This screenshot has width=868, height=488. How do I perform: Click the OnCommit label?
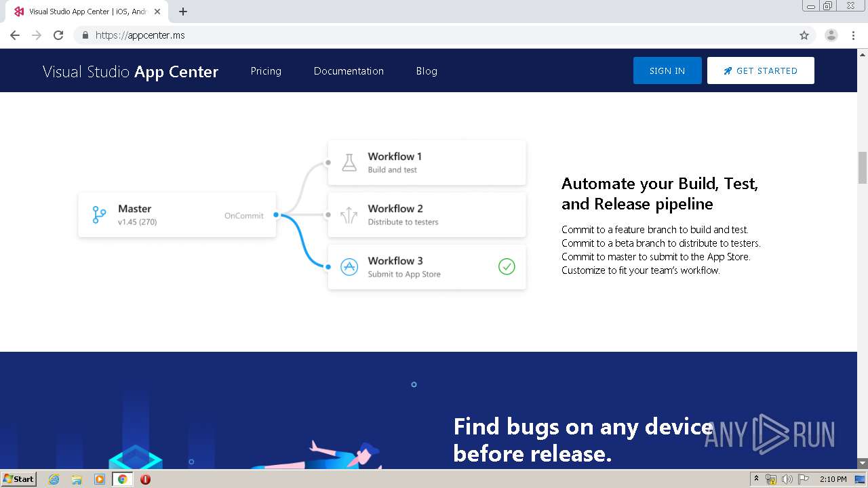point(244,216)
